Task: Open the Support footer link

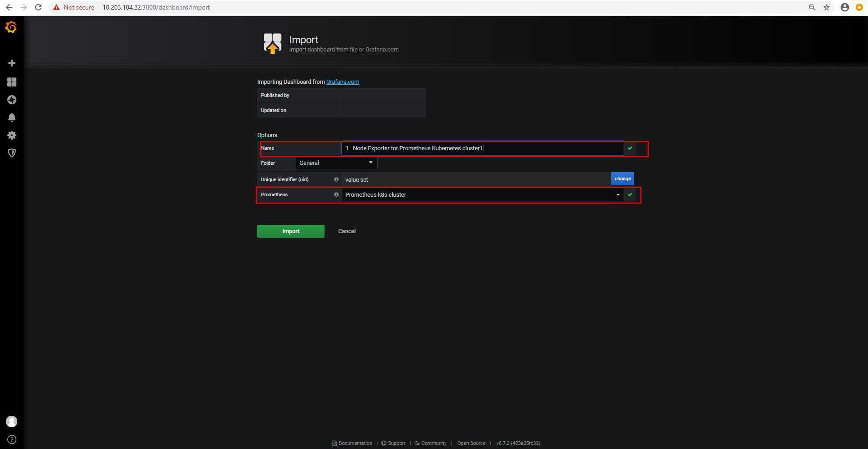Action: coord(393,443)
